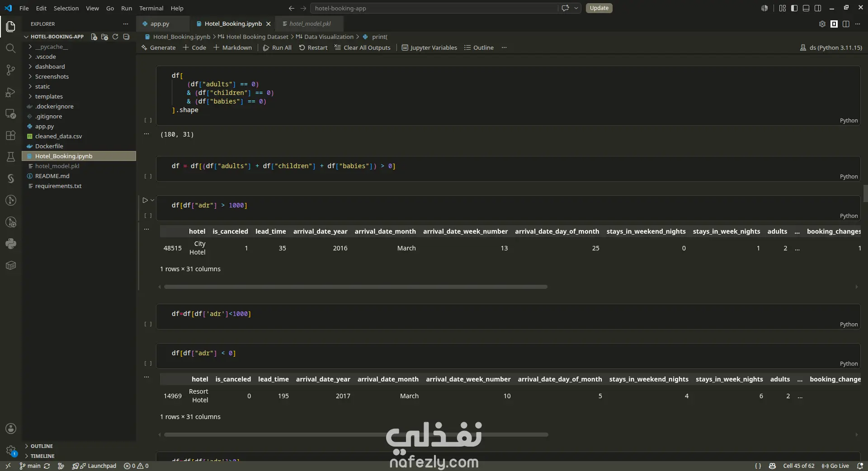Add a new Markdown cell
Viewport: 868px width, 471px height.
coord(232,47)
